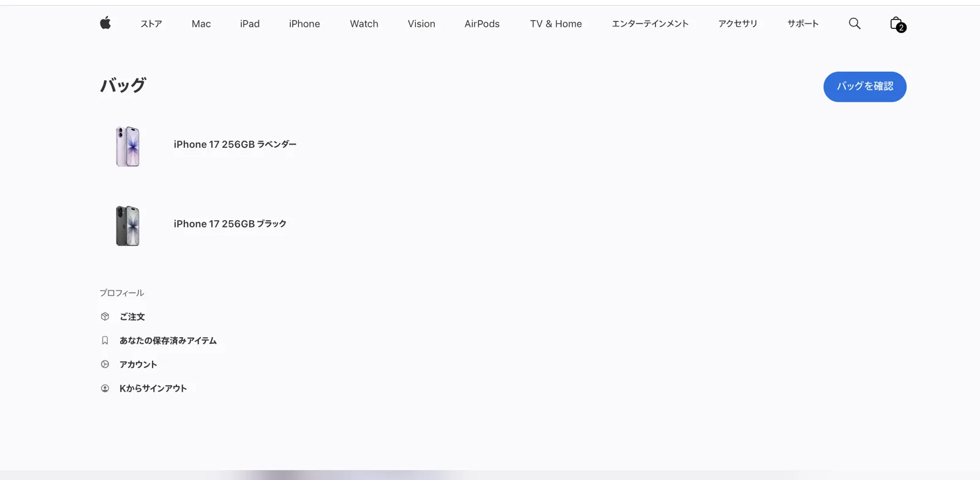The width and height of the screenshot is (980, 480).
Task: Open the Vision menu
Action: (x=421, y=24)
